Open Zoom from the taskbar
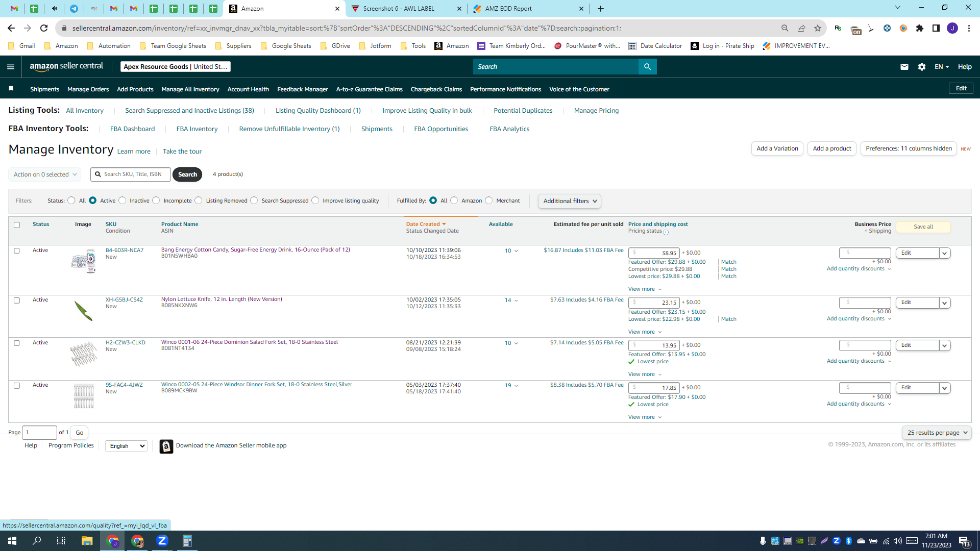The width and height of the screenshot is (980, 551). (162, 541)
